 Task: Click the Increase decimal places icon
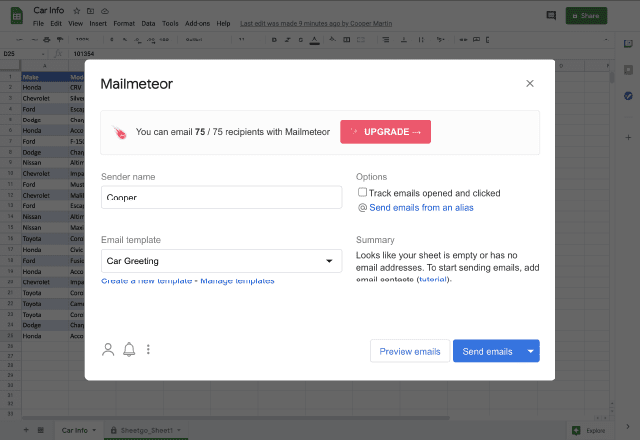coord(151,40)
